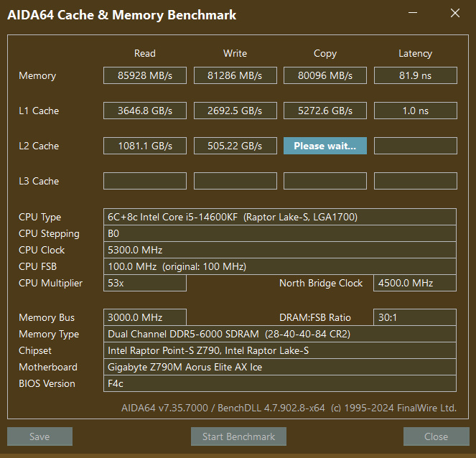Click L1 Cache Write value 2692.5 GB/s
476x458 pixels.
pos(235,111)
